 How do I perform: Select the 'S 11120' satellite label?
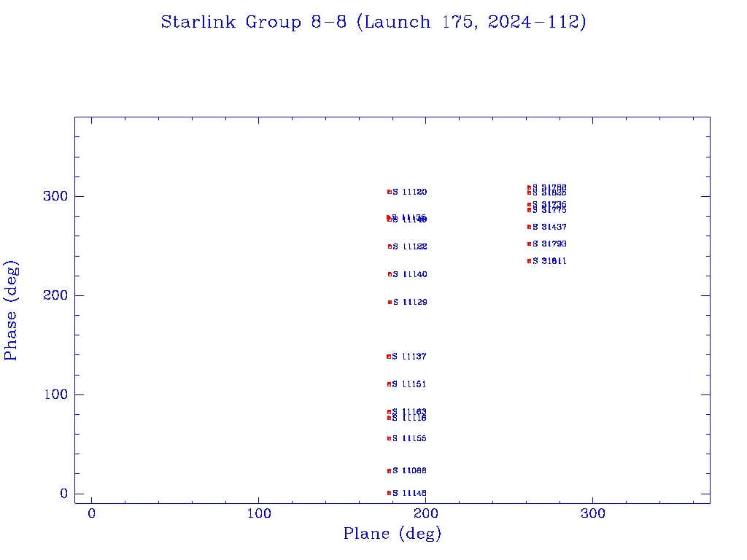[410, 192]
